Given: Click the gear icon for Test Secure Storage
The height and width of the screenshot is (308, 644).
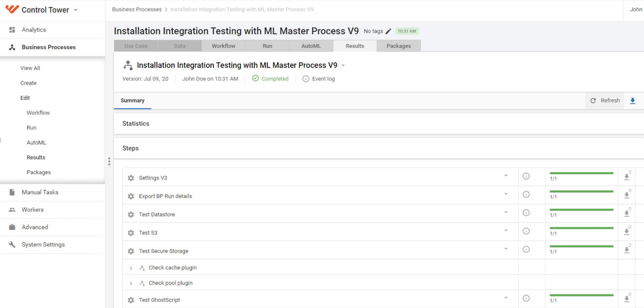Looking at the screenshot, I should (131, 251).
